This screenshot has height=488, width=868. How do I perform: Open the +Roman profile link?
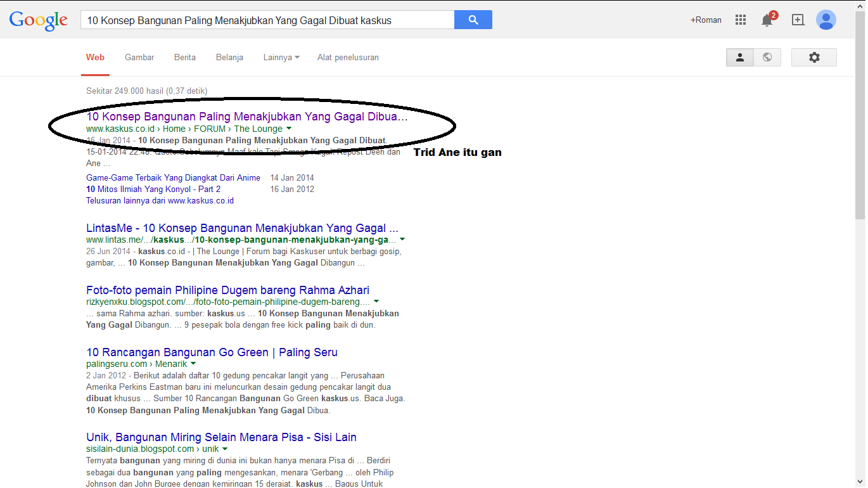pos(706,20)
